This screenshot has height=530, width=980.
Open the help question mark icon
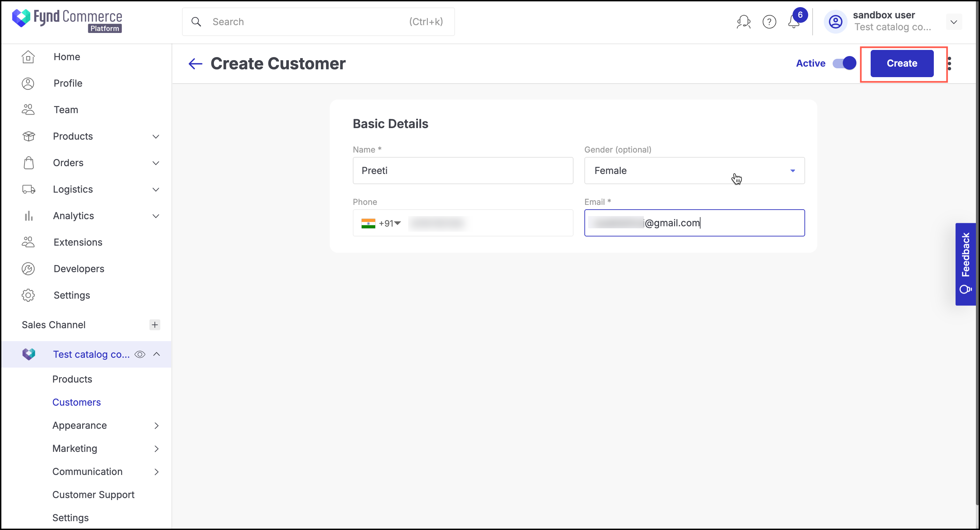click(x=769, y=22)
